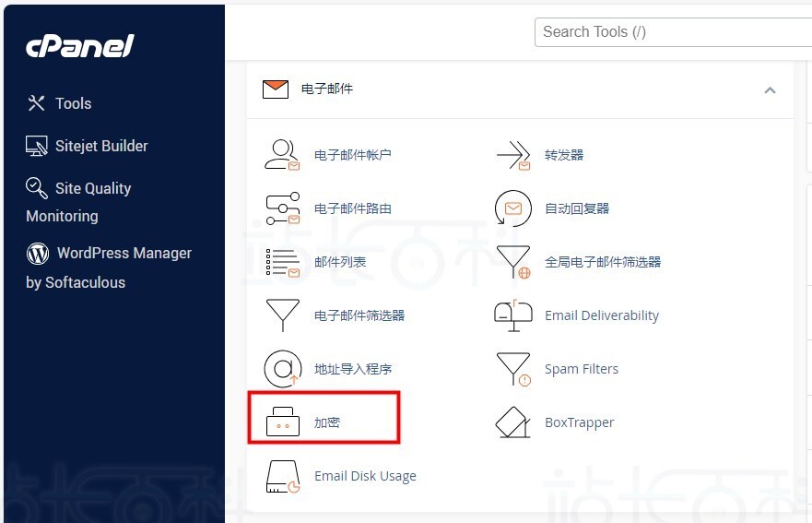Open WordPress Manager by Softaculous
This screenshot has width=812, height=523.
109,267
